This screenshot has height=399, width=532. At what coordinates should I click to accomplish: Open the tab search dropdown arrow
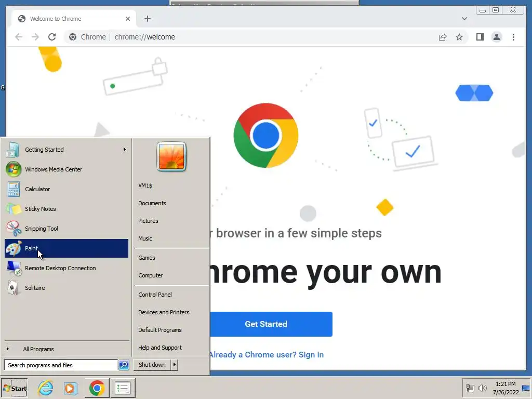pyautogui.click(x=464, y=19)
